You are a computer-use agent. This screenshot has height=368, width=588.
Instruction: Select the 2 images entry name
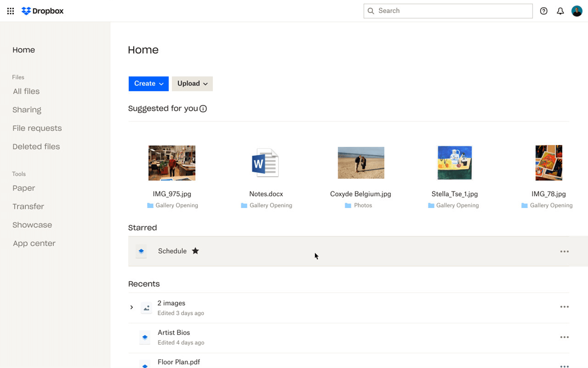[x=171, y=303]
